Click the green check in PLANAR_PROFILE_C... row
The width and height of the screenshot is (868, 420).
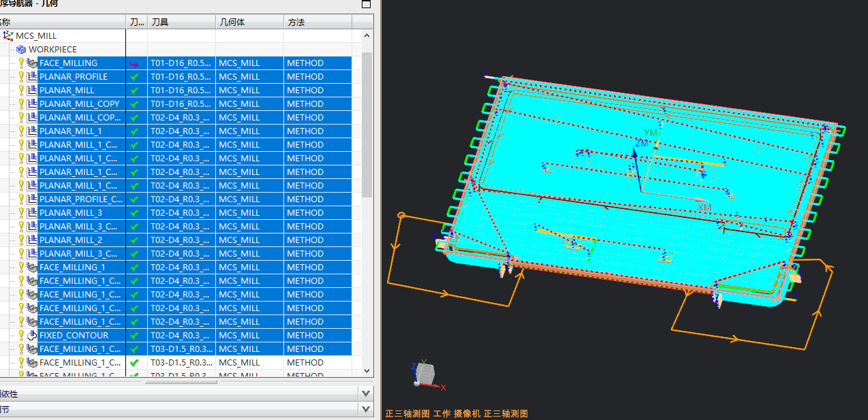(x=134, y=199)
